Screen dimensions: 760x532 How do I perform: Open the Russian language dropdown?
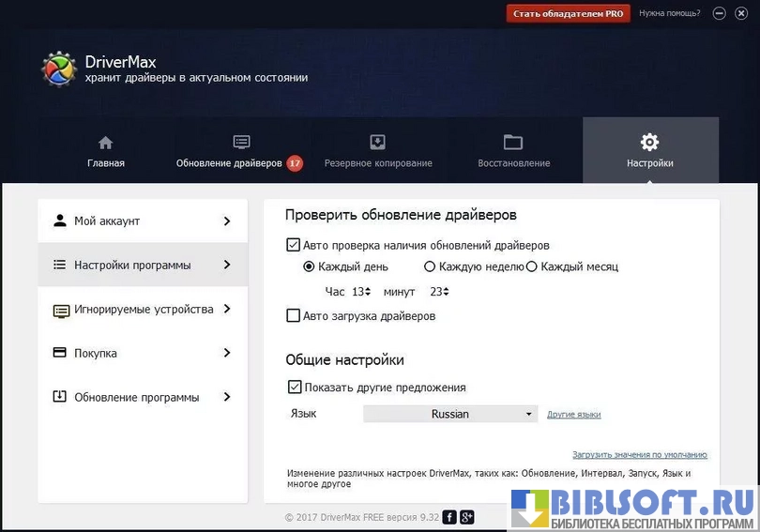pos(450,414)
